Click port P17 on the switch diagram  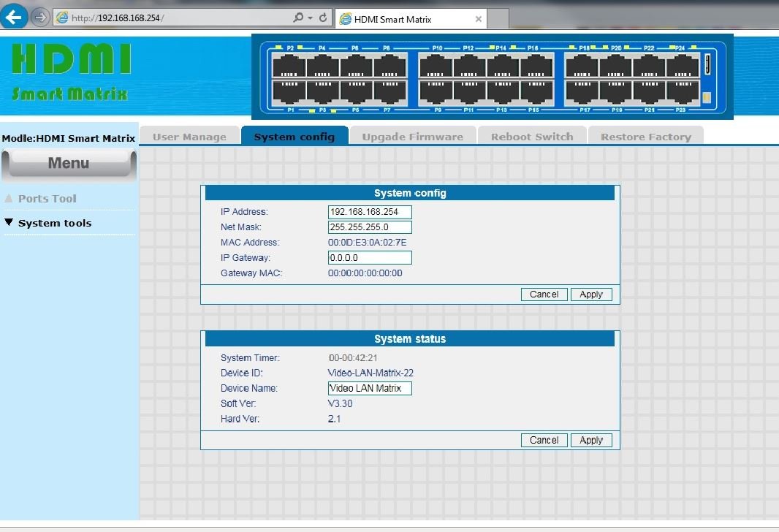[582, 91]
